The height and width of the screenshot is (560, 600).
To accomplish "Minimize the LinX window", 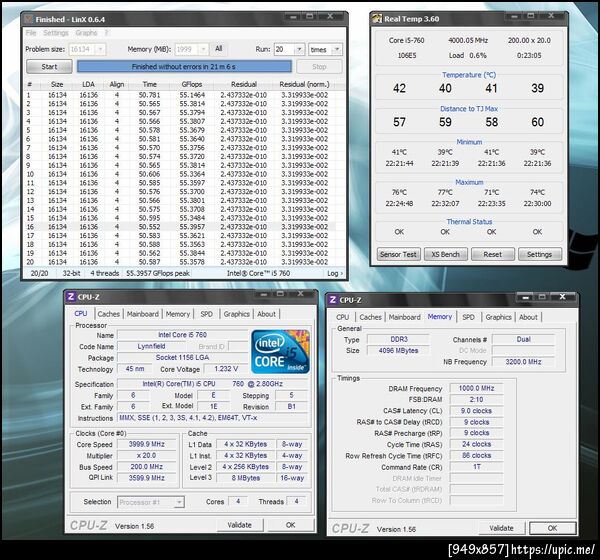I will (293, 16).
